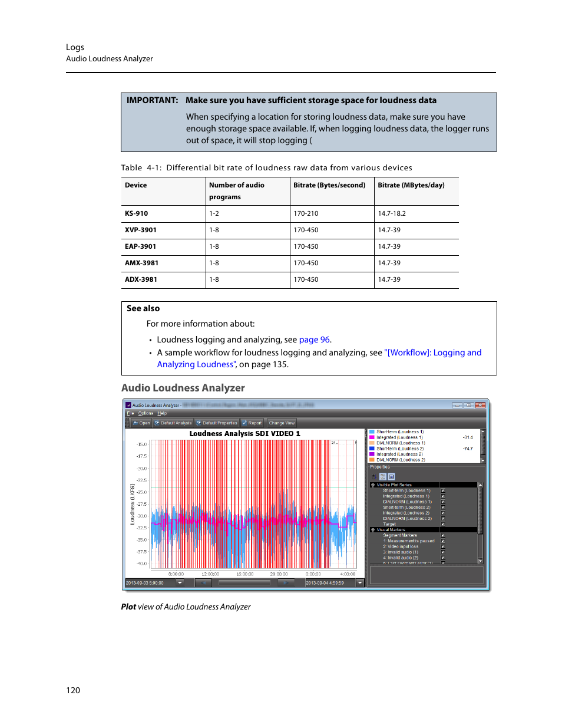
Task: Click the '14.7-18.2' bitrate cell
Action: 416,213
